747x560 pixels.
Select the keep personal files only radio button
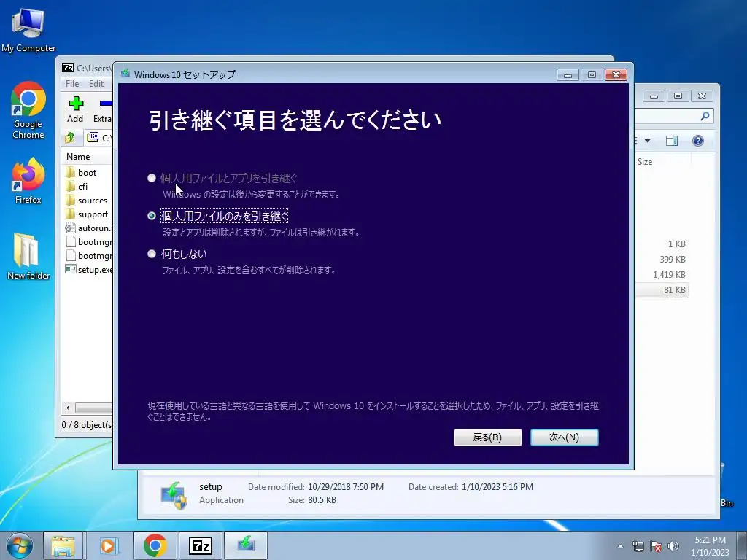pyautogui.click(x=152, y=216)
